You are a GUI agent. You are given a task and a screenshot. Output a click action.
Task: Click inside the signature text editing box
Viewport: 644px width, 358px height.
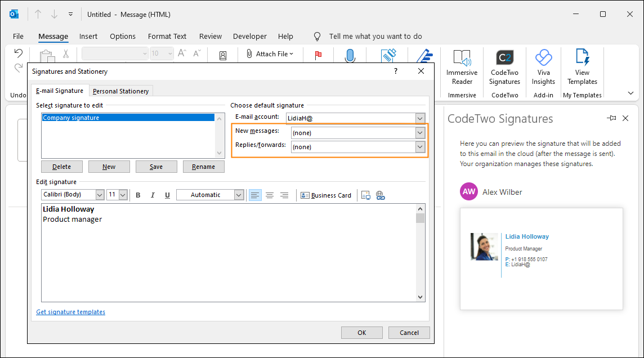pos(229,253)
